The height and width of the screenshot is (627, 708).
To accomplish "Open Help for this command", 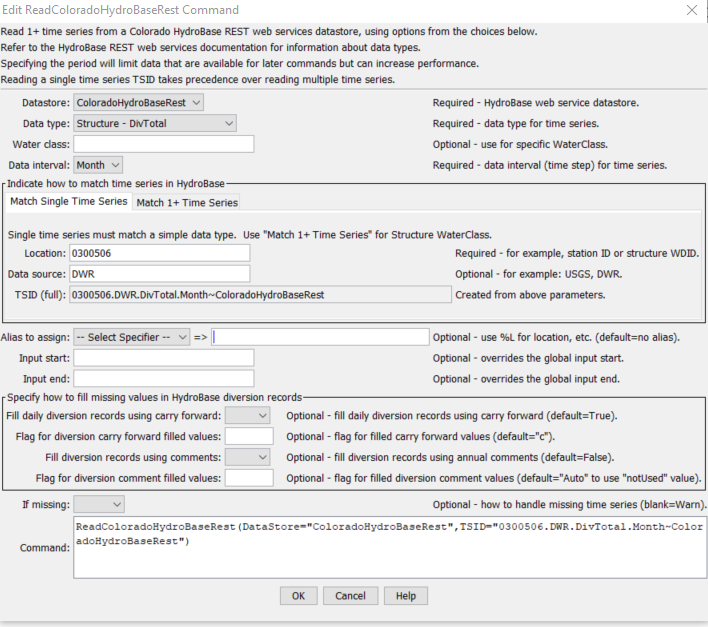I will [406, 596].
